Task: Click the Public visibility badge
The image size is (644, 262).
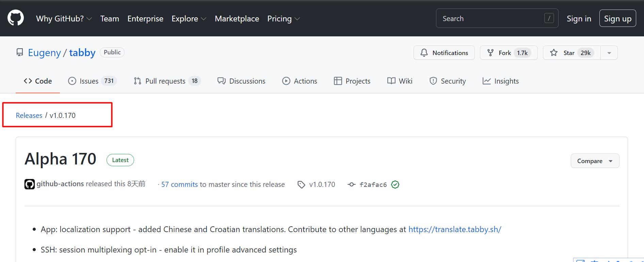Action: click(x=112, y=52)
